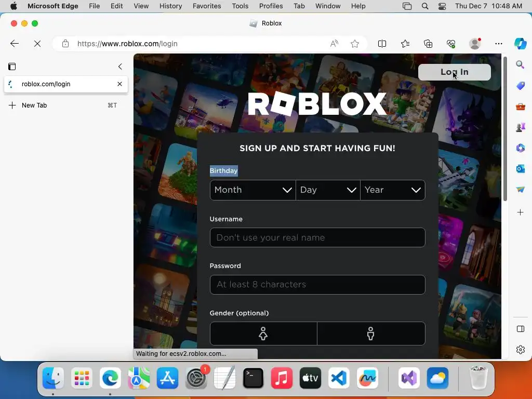Open Spotlight search in menu bar
Image resolution: width=532 pixels, height=399 pixels.
click(x=425, y=6)
